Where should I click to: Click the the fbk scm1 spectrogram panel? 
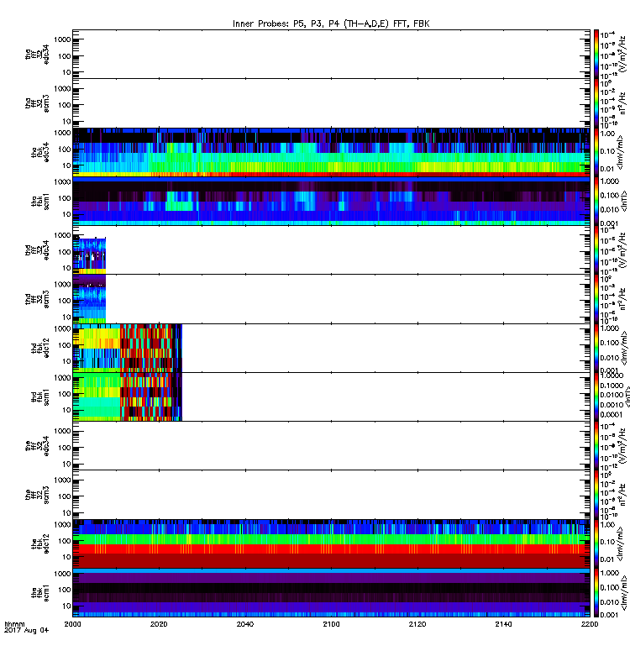tap(331, 592)
